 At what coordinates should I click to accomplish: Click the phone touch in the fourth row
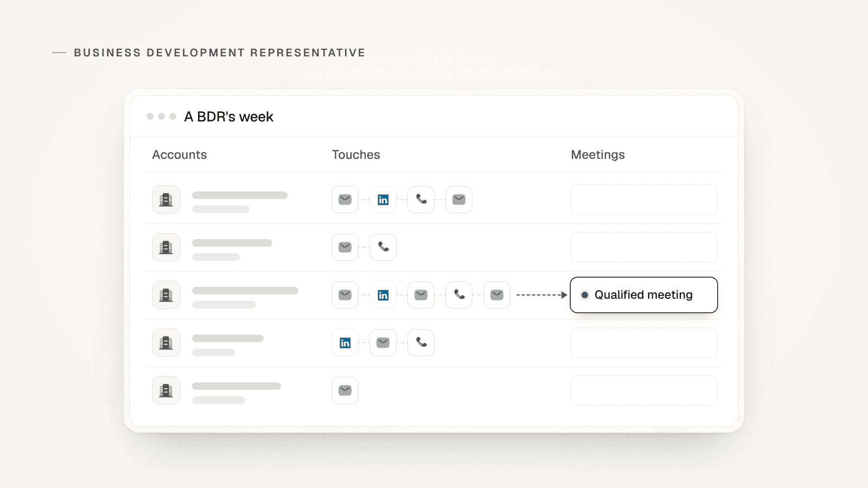421,343
